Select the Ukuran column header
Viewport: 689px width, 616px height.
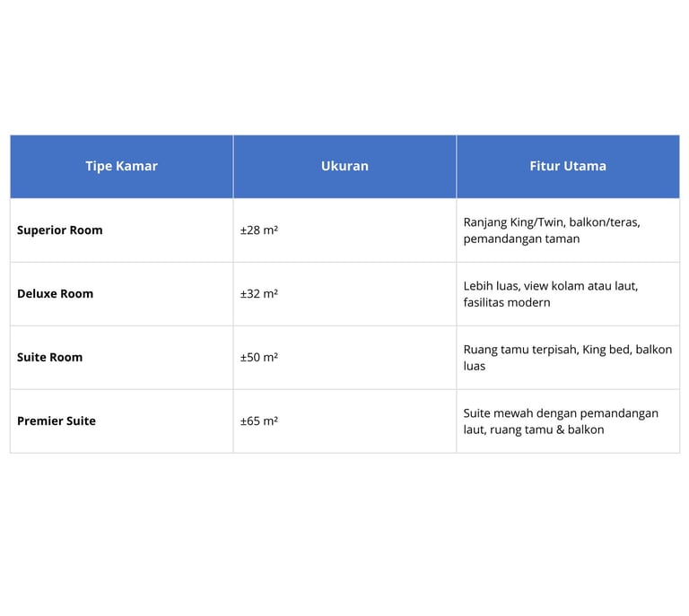coord(344,166)
